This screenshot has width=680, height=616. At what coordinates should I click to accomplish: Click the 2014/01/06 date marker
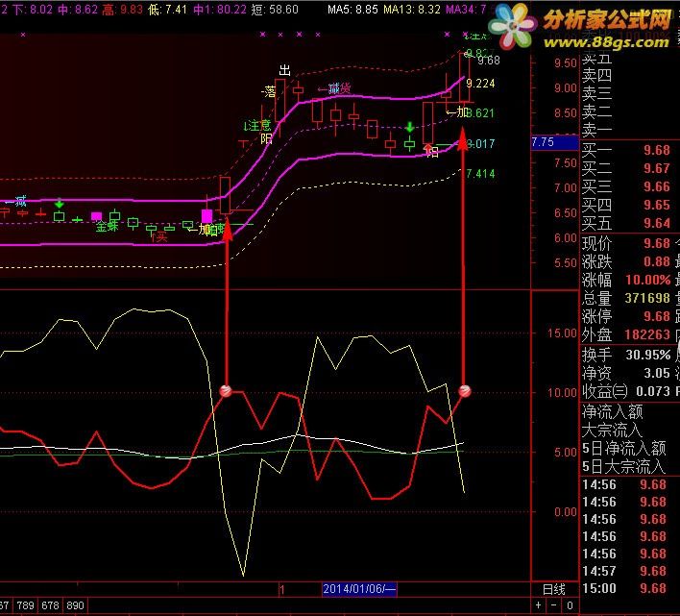pos(359,589)
